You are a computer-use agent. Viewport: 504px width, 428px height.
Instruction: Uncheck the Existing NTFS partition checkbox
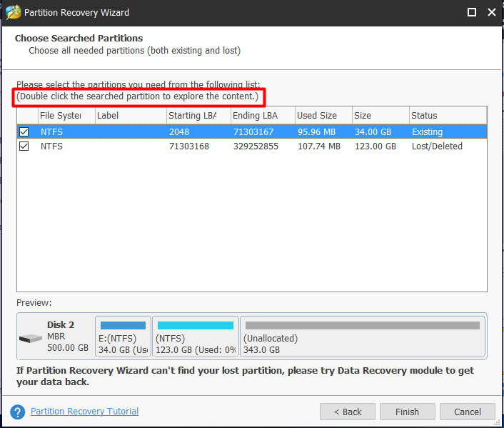click(x=24, y=131)
